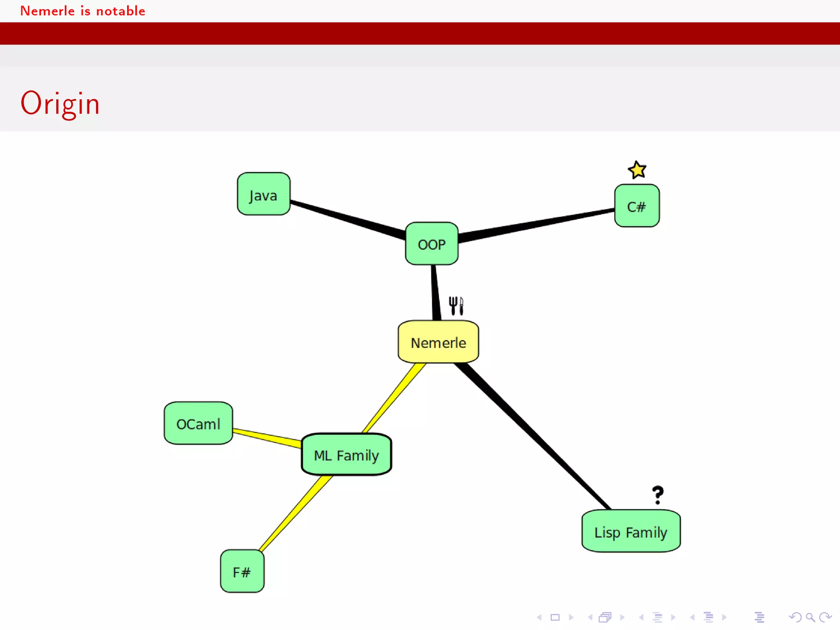The width and height of the screenshot is (840, 630).
Task: Click the back undo-style arrow icon
Action: [795, 617]
